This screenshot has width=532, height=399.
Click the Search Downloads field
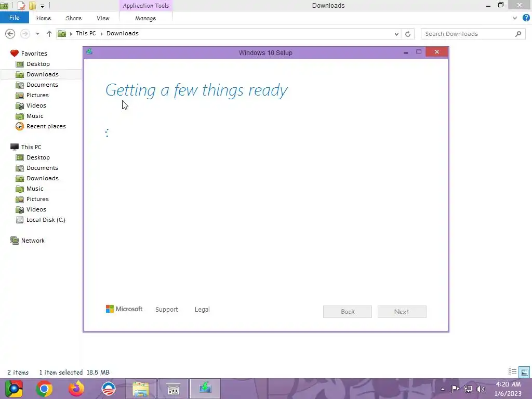coord(468,34)
